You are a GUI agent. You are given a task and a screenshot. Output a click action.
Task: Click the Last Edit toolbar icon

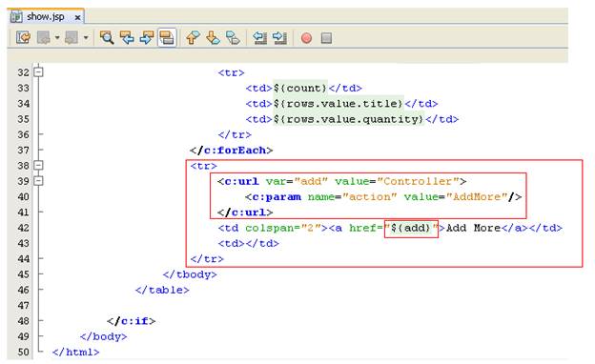tap(23, 37)
